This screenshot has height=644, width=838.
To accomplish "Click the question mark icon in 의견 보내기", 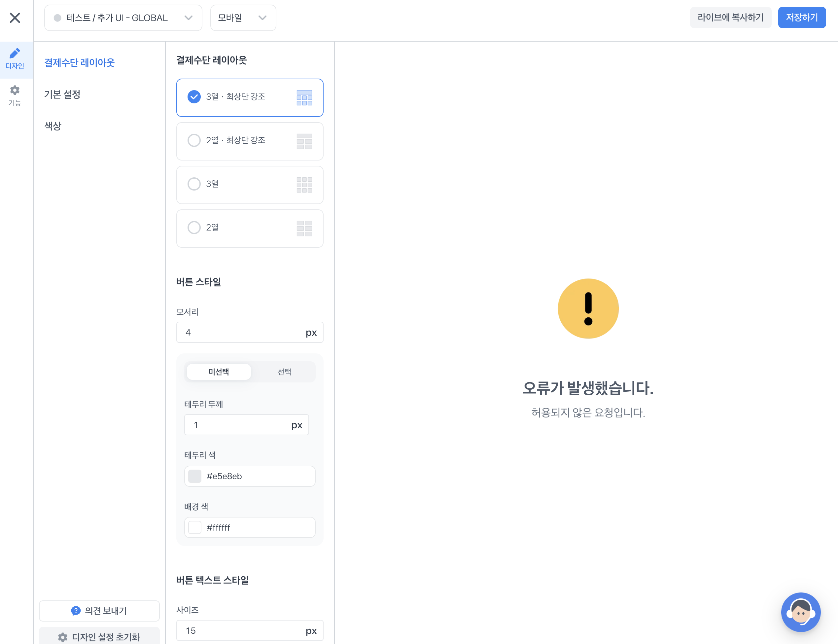I will point(76,611).
